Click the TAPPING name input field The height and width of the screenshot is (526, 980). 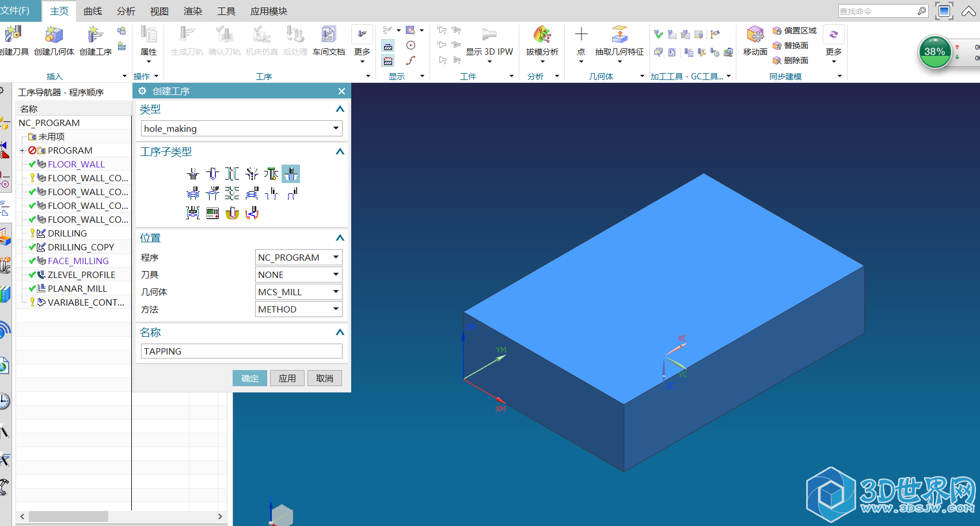(242, 351)
